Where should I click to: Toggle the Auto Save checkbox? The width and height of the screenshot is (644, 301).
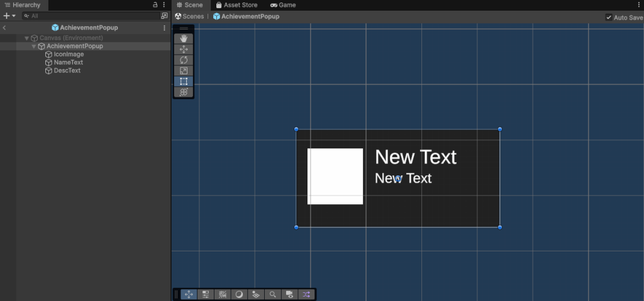click(609, 17)
